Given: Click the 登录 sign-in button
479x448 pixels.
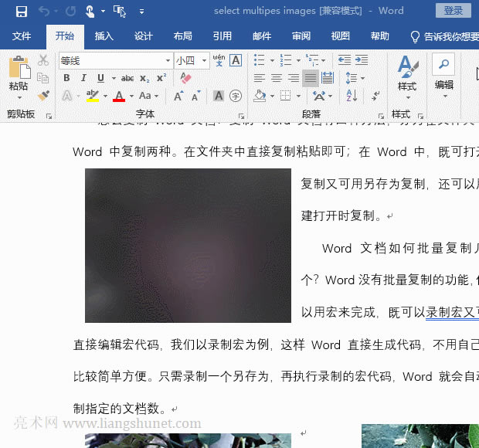Looking at the screenshot, I should (x=454, y=11).
